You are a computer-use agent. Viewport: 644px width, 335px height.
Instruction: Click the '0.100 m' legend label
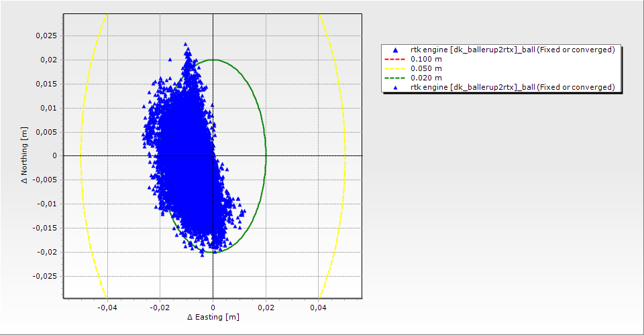[426, 60]
